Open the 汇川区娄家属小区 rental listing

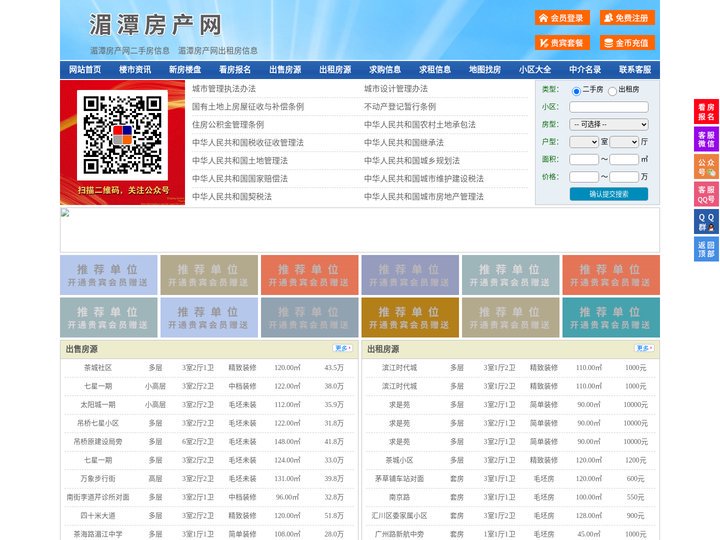tap(399, 516)
